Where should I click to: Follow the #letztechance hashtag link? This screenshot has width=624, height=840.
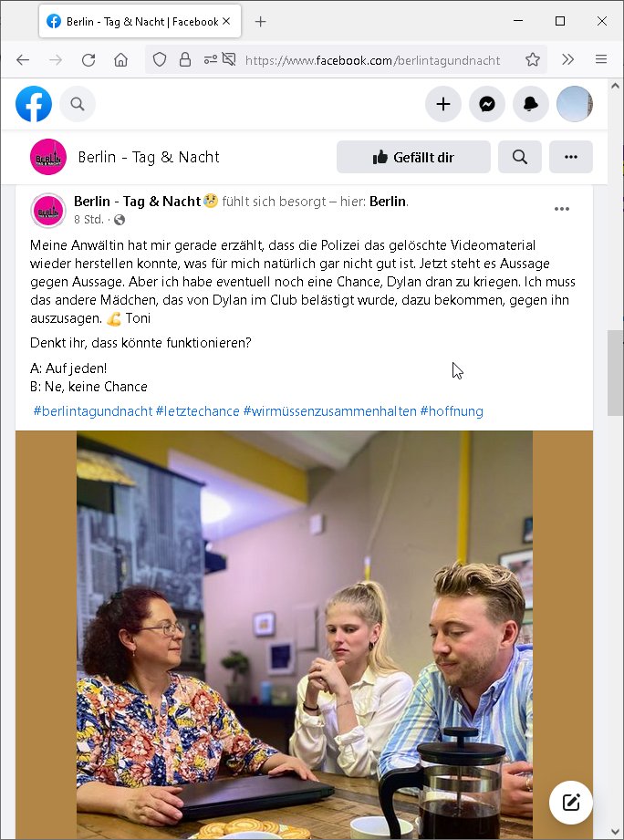point(198,411)
